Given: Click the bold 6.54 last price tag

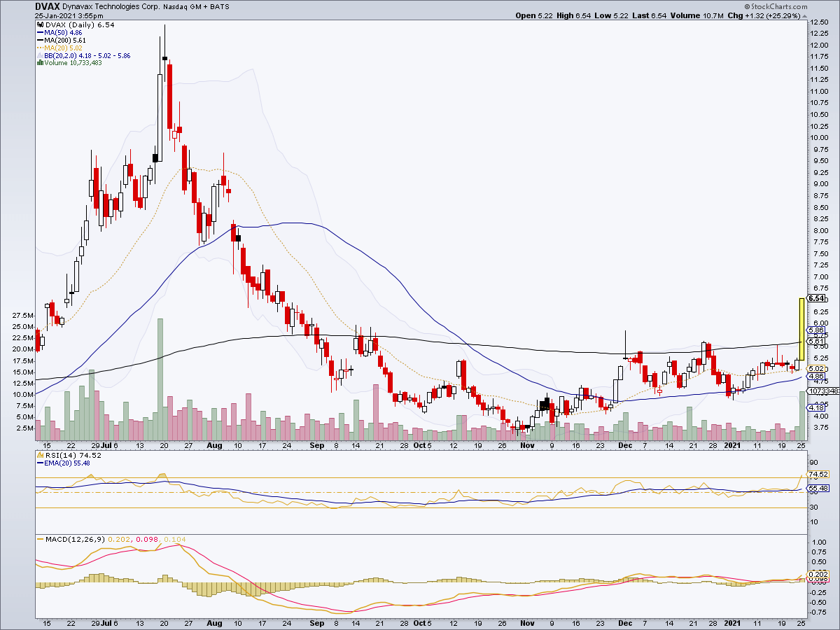Looking at the screenshot, I should 815,298.
